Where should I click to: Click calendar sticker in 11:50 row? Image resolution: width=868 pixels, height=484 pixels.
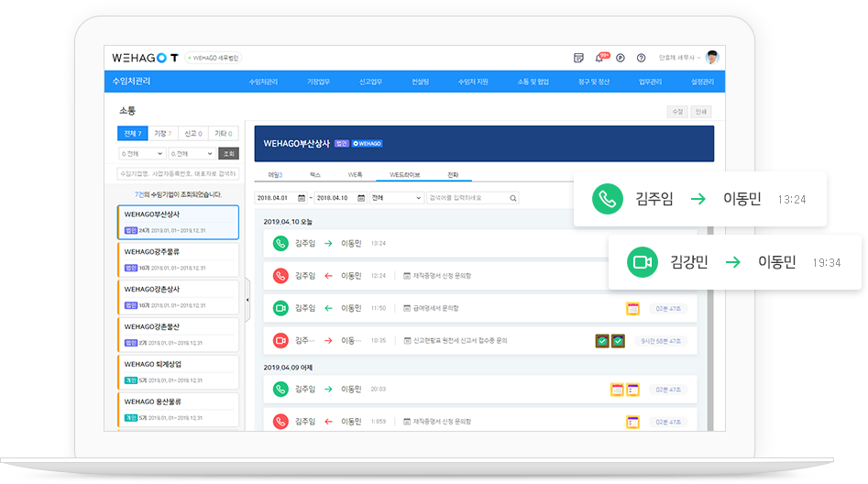(x=632, y=308)
